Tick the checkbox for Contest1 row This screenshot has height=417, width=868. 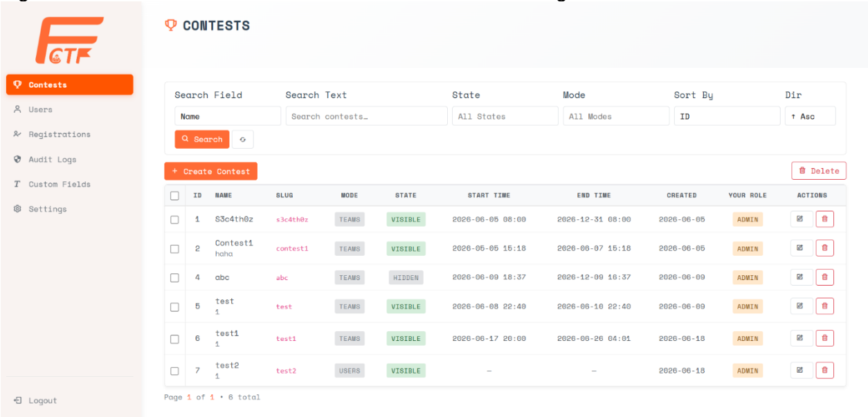(174, 249)
